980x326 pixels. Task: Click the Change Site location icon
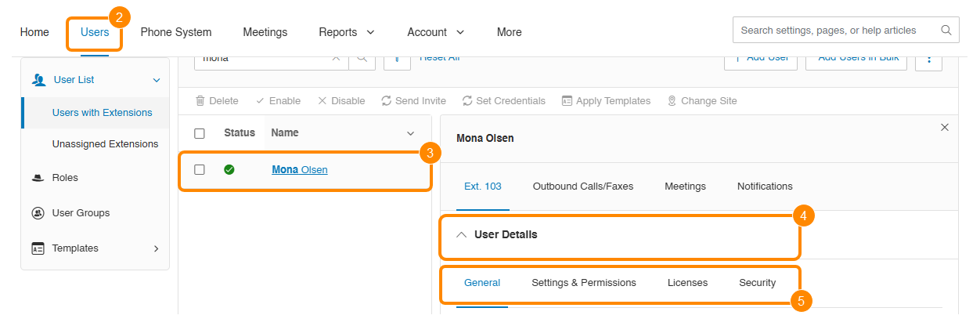[672, 101]
